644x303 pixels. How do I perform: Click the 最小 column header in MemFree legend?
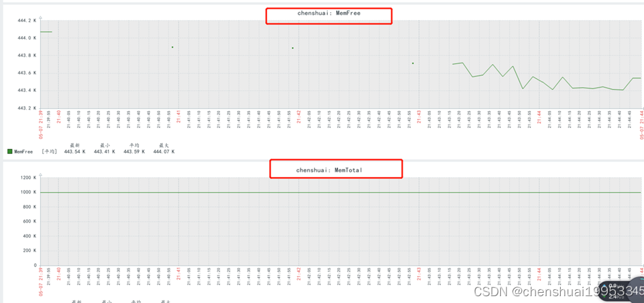pos(105,145)
